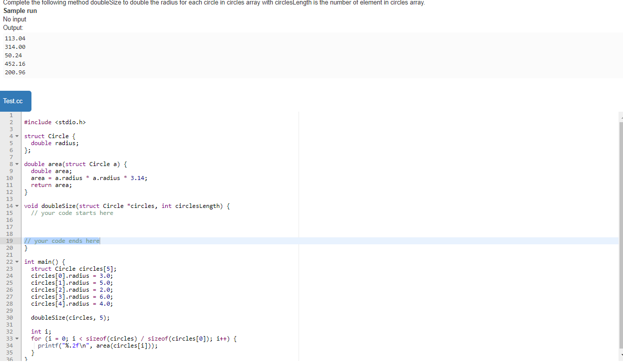Place cursor on empty line 17 in editor
623x364 pixels.
pyautogui.click(x=319, y=227)
